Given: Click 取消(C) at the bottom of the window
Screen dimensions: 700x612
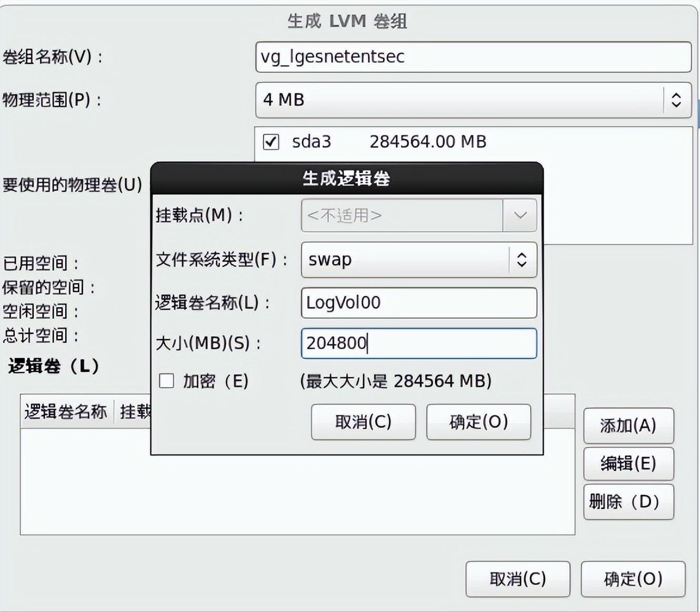Looking at the screenshot, I should (518, 579).
